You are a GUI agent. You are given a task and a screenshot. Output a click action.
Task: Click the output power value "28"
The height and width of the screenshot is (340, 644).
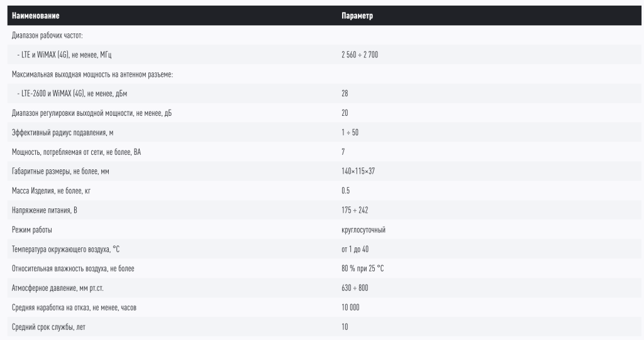tap(345, 94)
